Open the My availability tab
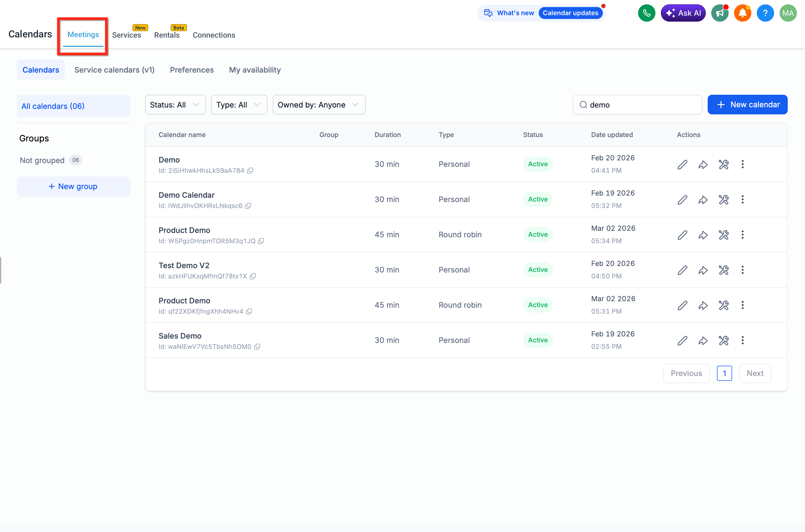Viewport: 805px width, 532px height. [255, 70]
